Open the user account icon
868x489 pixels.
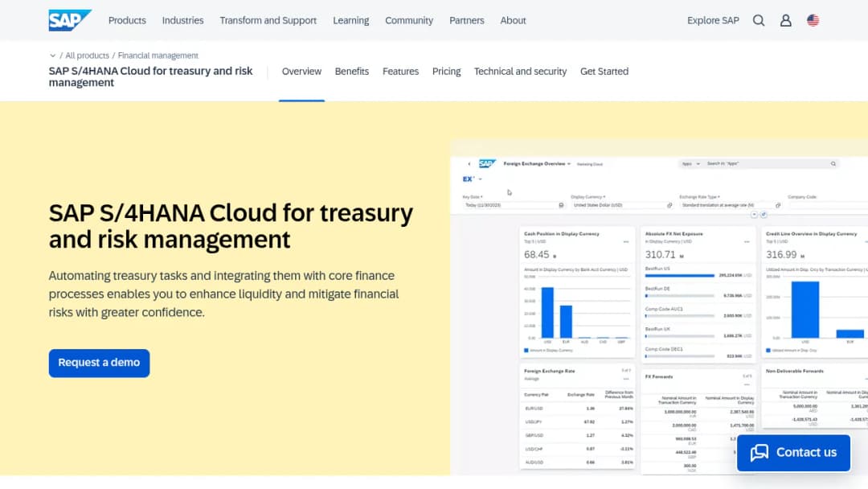tap(785, 20)
